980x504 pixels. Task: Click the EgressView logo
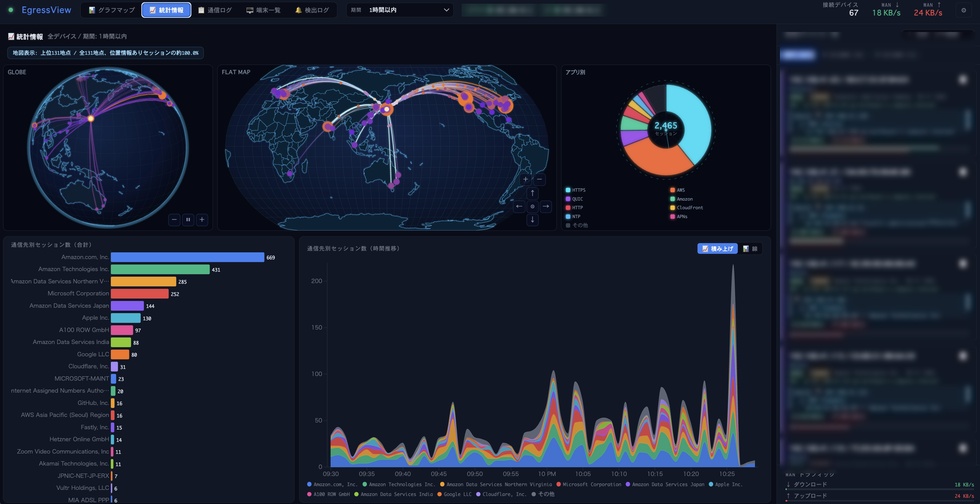tap(46, 10)
